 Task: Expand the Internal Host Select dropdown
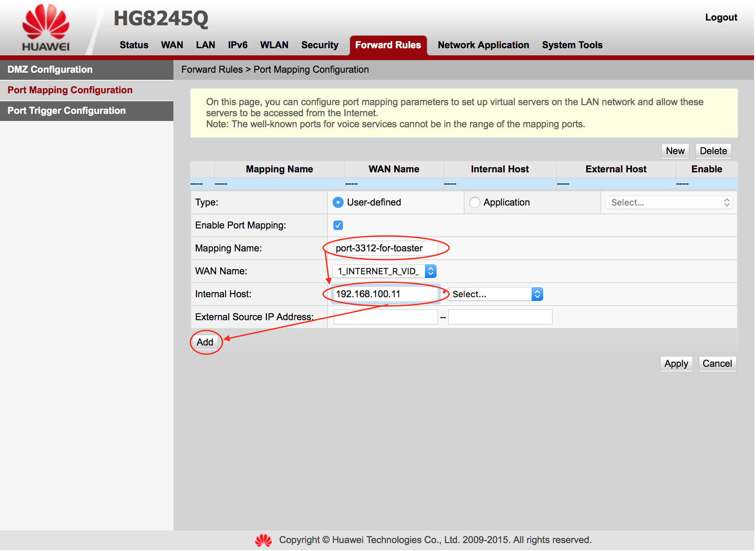[x=495, y=294]
